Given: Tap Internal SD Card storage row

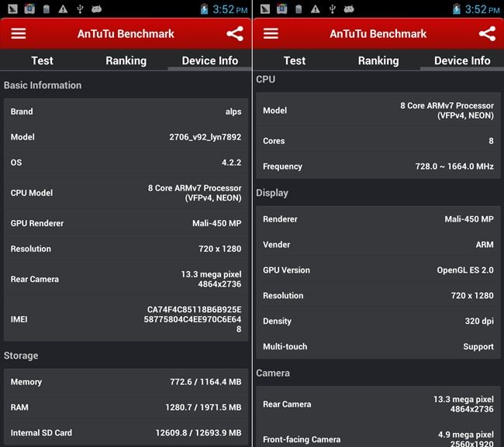Looking at the screenshot, I should tap(126, 432).
